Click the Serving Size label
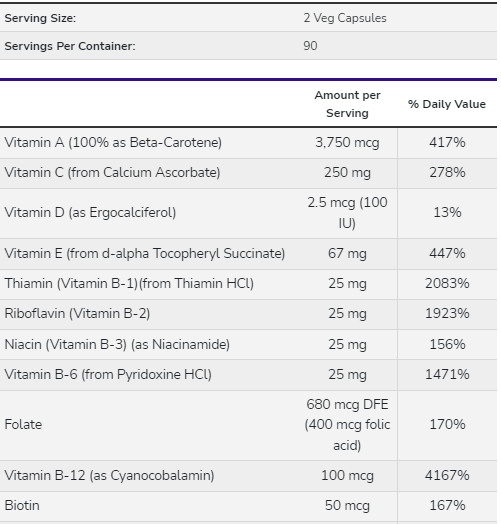This screenshot has width=501, height=524. (40, 18)
